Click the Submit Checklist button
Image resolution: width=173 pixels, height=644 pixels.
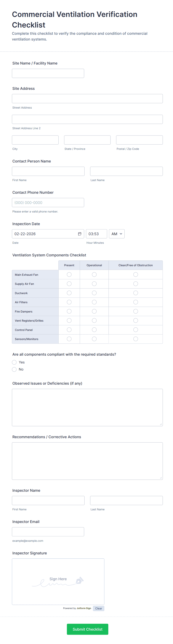87,629
